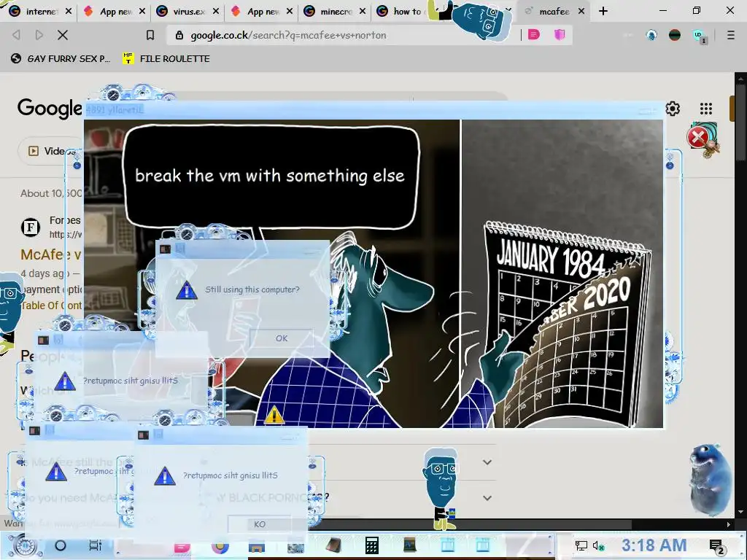Close the 'mcafee' tab

pos(581,11)
